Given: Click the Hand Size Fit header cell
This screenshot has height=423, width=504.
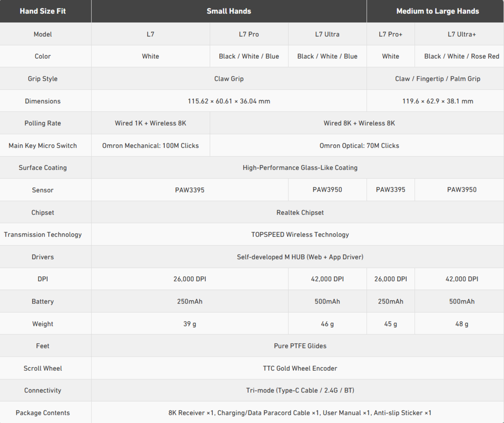Looking at the screenshot, I should click(x=43, y=11).
